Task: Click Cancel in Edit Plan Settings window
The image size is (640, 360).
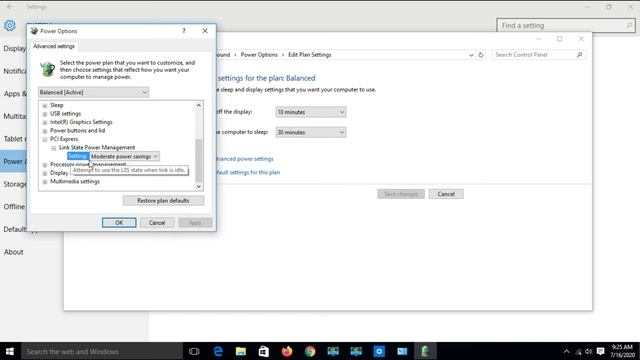Action: point(446,194)
